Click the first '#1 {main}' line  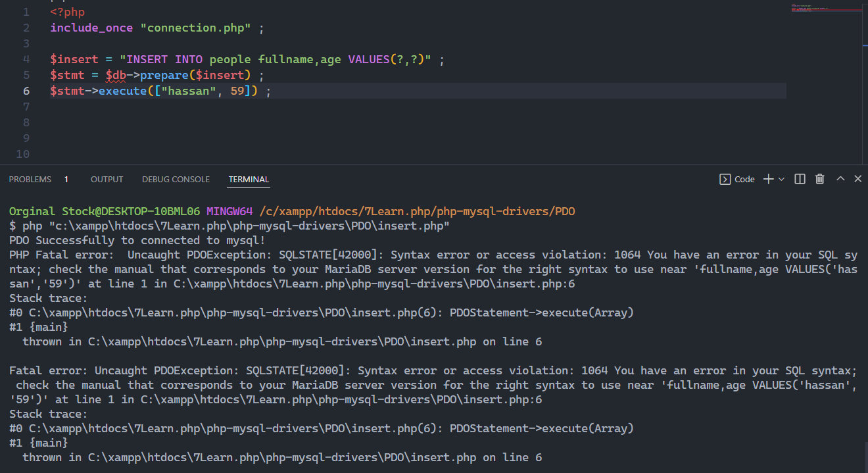click(x=39, y=327)
